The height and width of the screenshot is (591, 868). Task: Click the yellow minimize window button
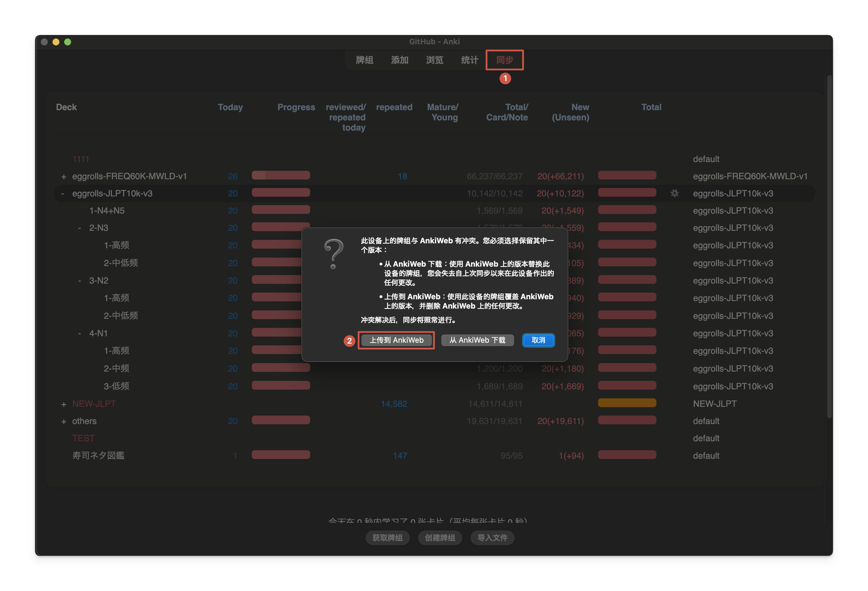(x=56, y=42)
